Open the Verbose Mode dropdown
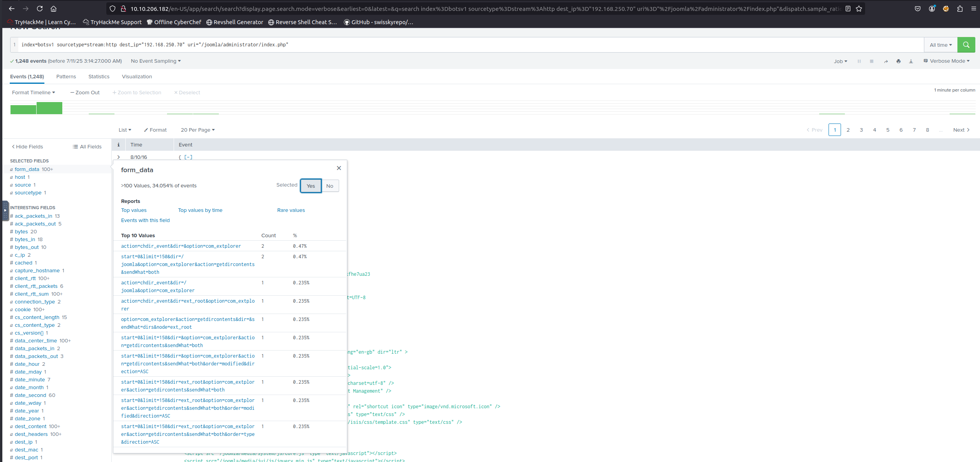Screen dimensions: 980x462 click(x=947, y=61)
